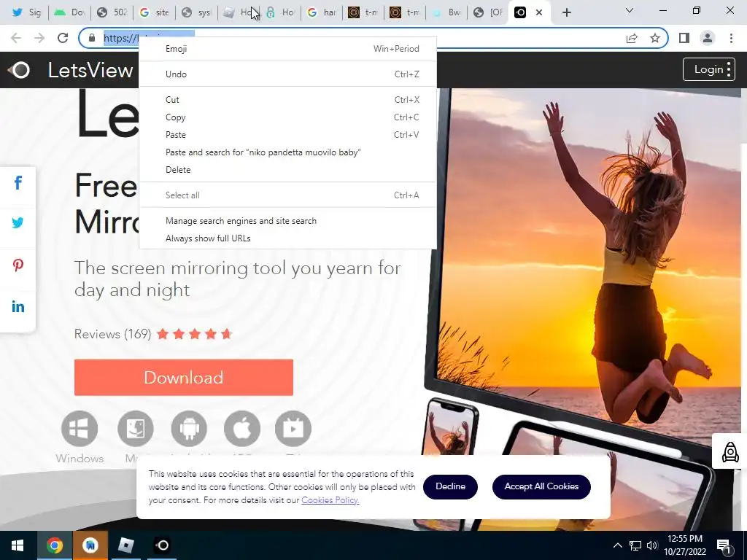
Task: Decline the cookies
Action: (450, 486)
